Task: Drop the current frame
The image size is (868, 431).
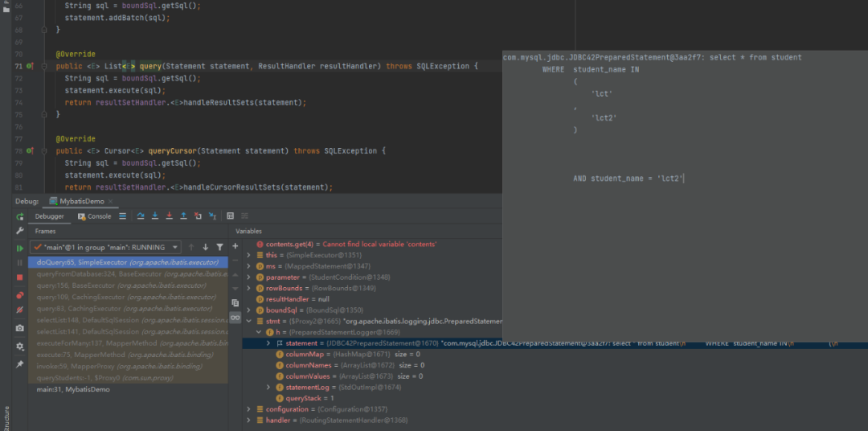Action: click(198, 216)
